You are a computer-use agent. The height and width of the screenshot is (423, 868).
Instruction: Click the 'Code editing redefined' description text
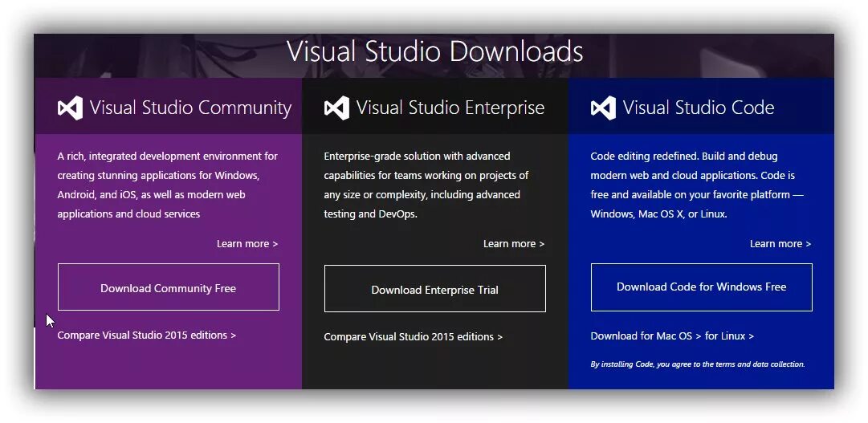[x=698, y=185]
